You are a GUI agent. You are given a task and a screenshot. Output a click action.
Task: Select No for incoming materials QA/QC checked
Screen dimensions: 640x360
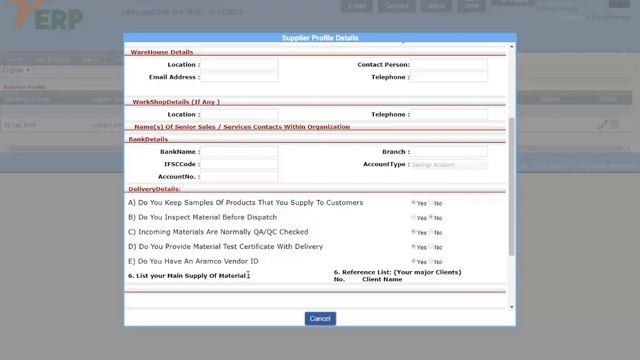[x=431, y=232]
